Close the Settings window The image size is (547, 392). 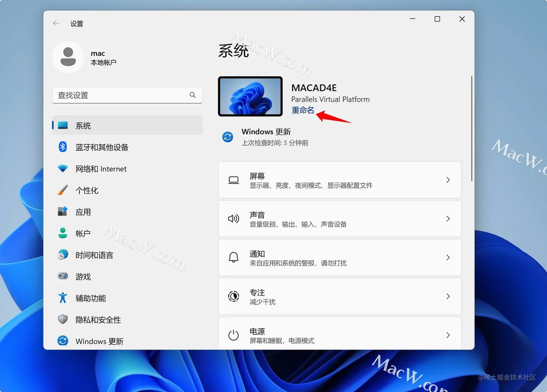click(462, 19)
